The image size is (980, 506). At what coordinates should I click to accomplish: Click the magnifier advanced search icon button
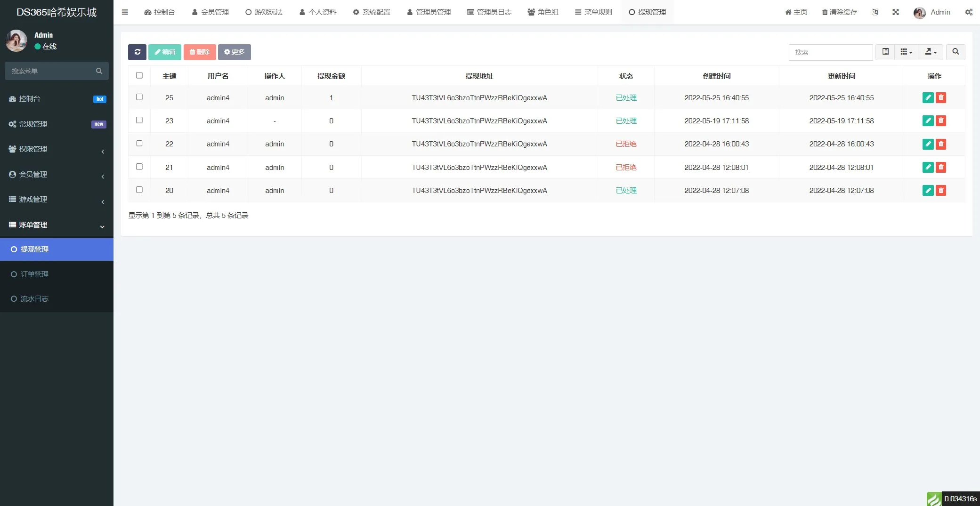(x=956, y=52)
